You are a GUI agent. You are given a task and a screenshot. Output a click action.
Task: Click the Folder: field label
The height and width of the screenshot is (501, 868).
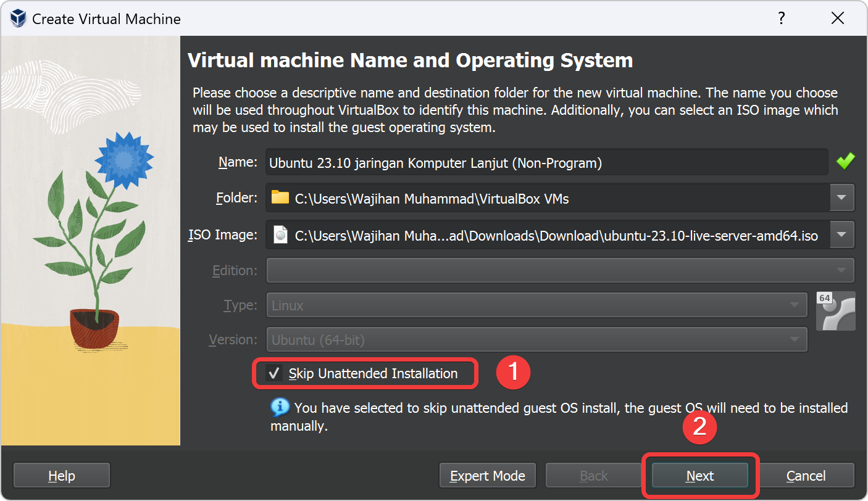[x=236, y=198]
